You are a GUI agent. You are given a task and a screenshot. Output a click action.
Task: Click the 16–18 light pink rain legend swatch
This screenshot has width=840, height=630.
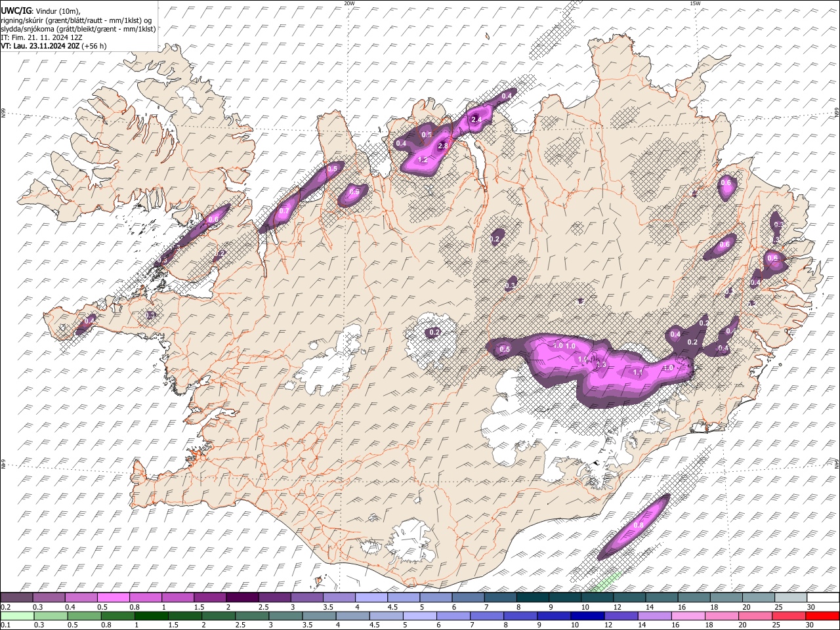pos(688,616)
